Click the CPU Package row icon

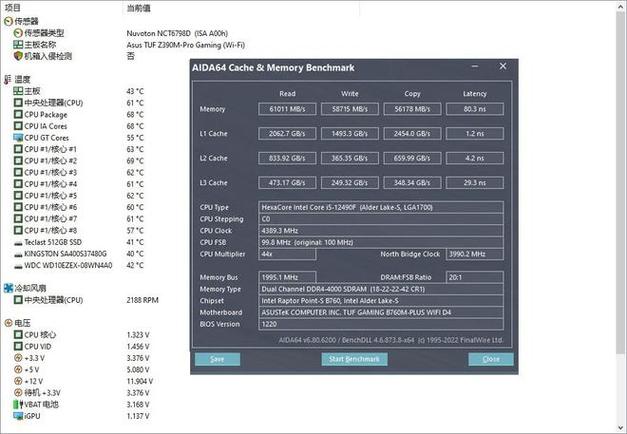(x=18, y=114)
